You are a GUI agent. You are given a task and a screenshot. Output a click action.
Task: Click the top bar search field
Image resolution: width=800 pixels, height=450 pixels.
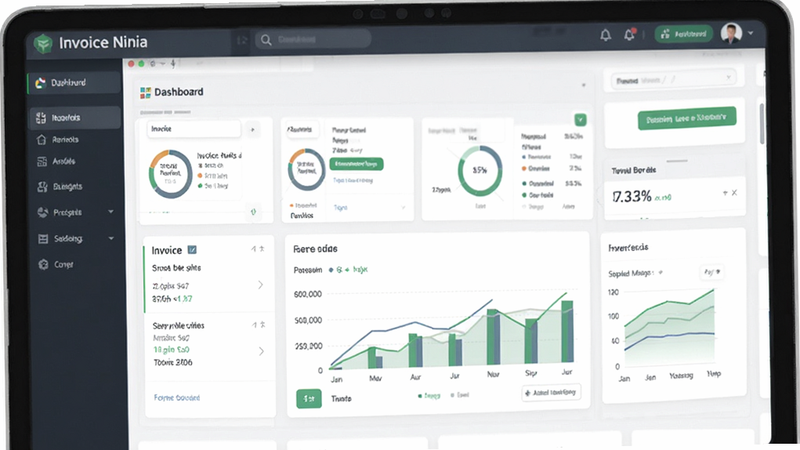coord(313,39)
